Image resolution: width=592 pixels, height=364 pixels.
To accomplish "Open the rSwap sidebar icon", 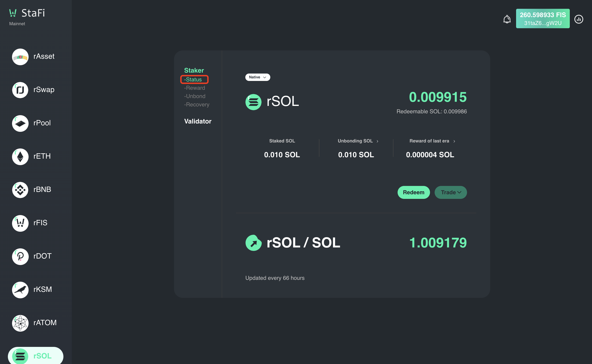I will [x=20, y=90].
